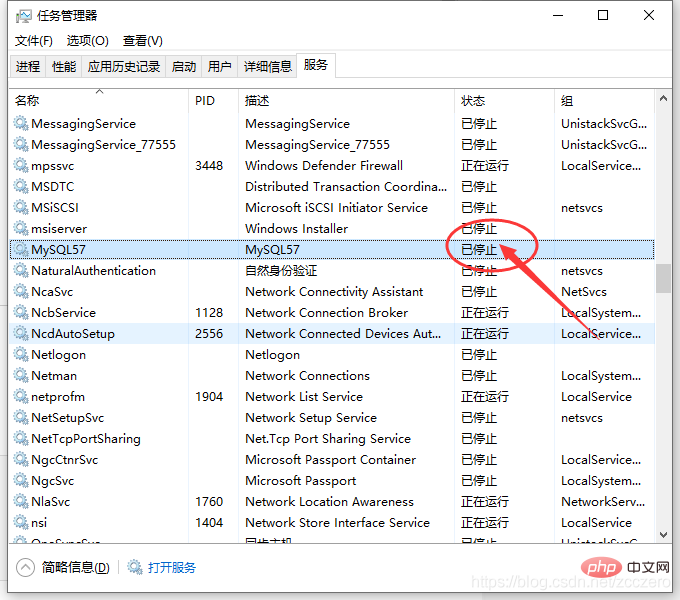Sort services by the 状态 column header
This screenshot has height=600, width=680.
pyautogui.click(x=504, y=101)
